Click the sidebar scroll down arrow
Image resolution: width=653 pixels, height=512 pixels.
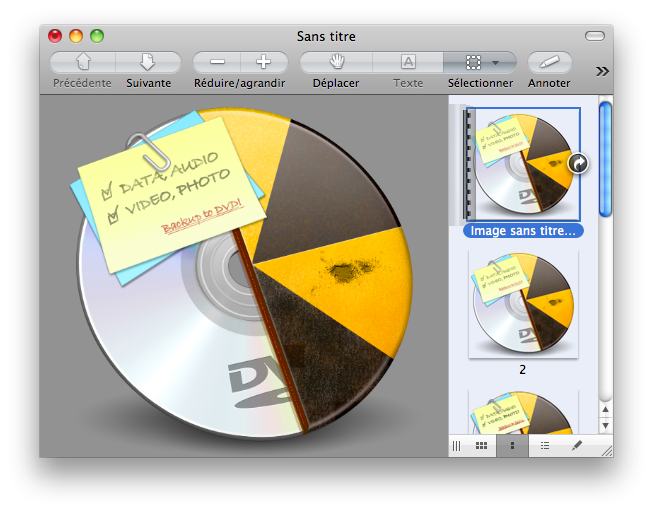pyautogui.click(x=606, y=425)
